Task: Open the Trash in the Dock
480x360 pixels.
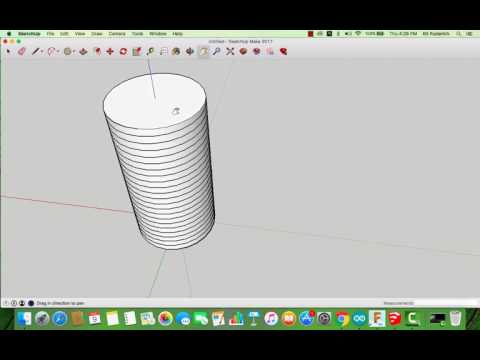Action: pos(455,319)
